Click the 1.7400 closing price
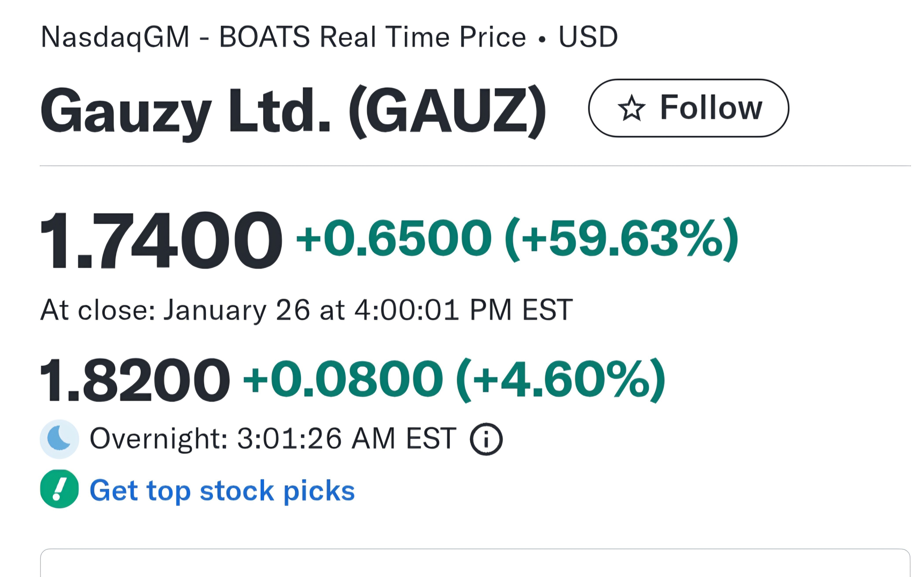Image resolution: width=924 pixels, height=577 pixels. click(161, 240)
